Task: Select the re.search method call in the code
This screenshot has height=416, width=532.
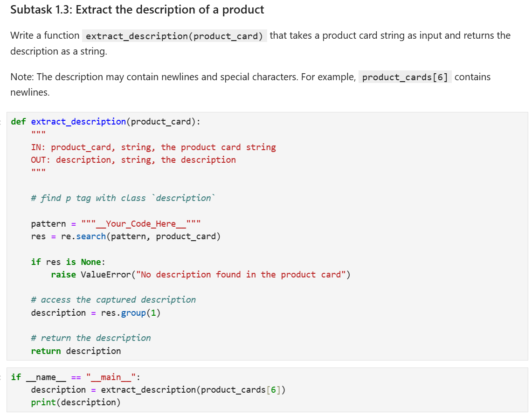Action: [82, 236]
